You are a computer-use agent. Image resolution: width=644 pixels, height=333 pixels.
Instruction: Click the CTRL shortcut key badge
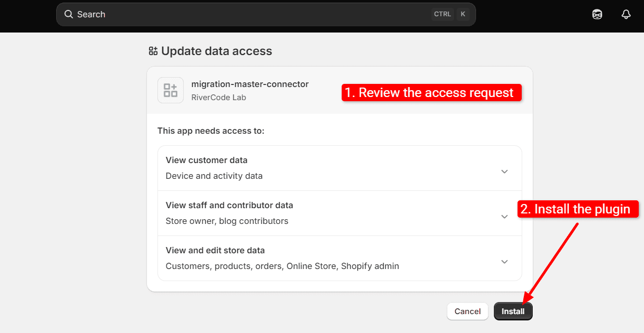[x=442, y=14]
